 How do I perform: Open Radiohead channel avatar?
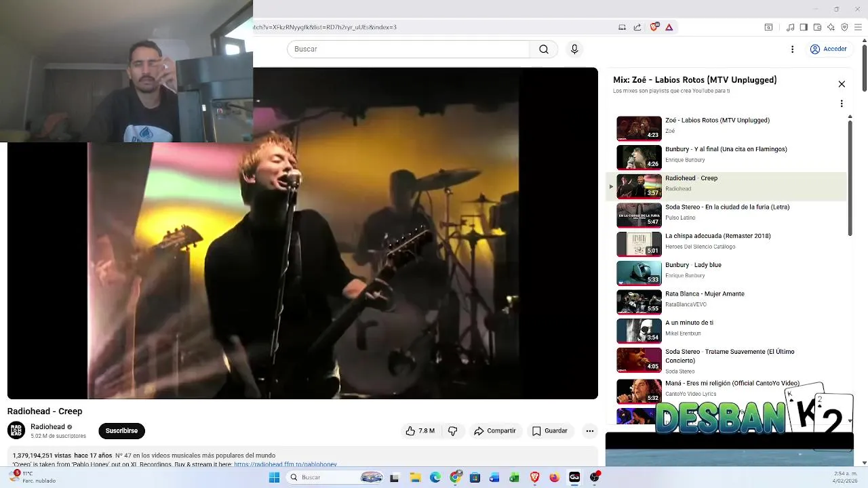pos(16,430)
